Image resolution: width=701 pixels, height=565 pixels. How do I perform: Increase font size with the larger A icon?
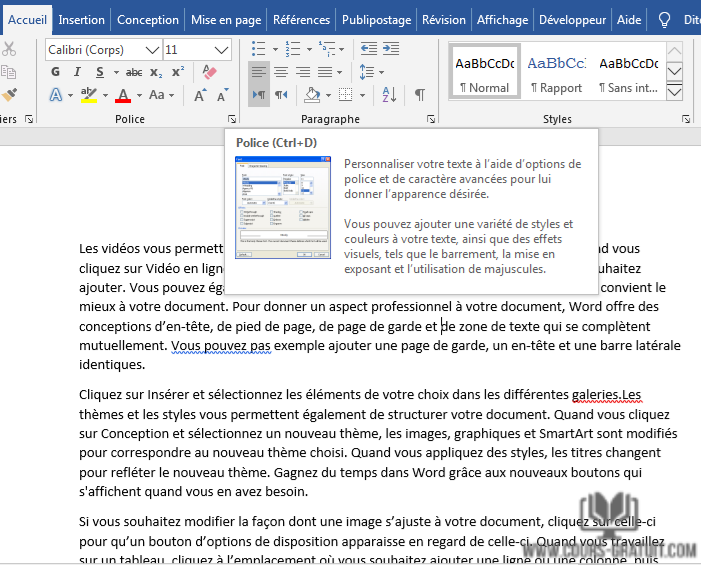[200, 95]
